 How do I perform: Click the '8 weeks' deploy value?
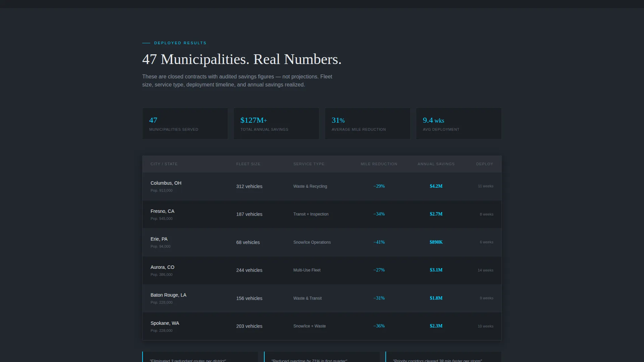pos(487,214)
